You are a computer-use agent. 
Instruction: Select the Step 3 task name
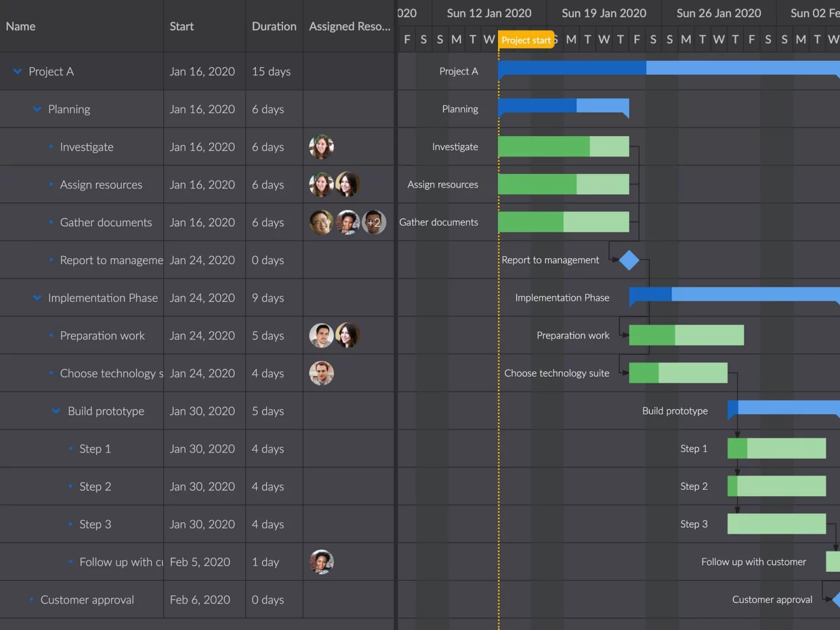[95, 525]
